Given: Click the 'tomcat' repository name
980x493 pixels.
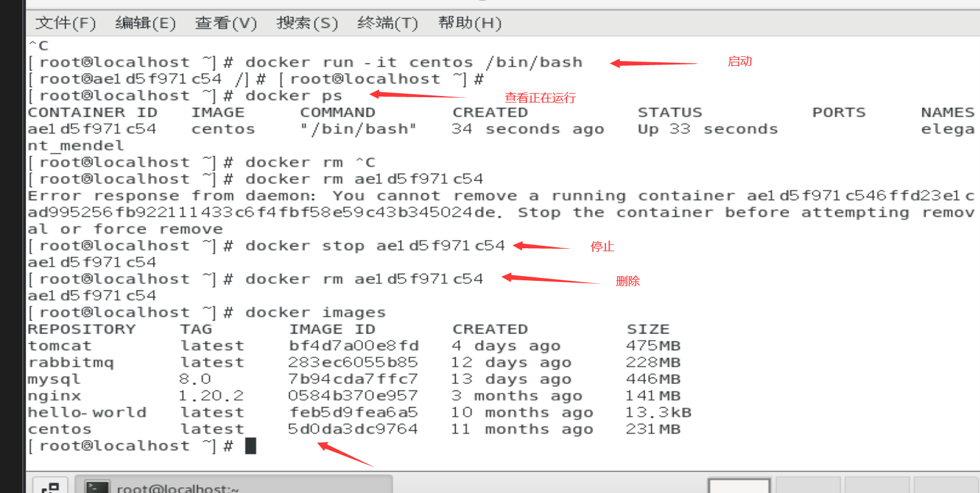Looking at the screenshot, I should click(60, 346).
